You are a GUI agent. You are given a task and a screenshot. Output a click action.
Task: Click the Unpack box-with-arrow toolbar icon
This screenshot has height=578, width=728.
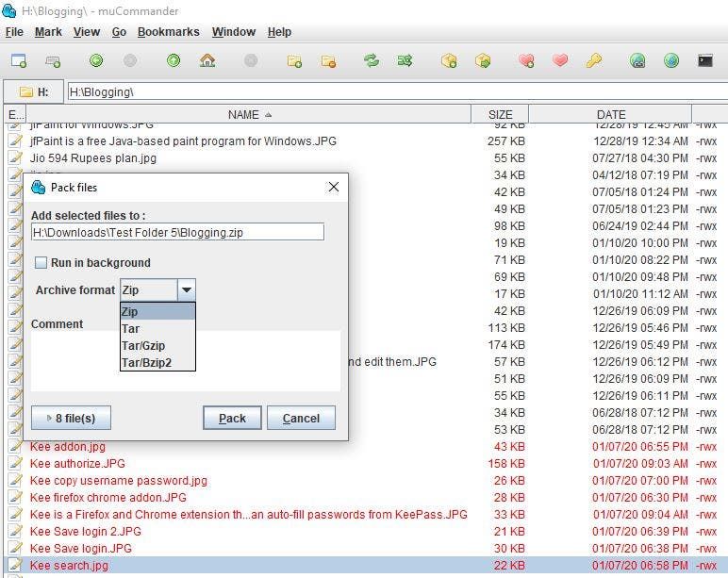coord(483,61)
